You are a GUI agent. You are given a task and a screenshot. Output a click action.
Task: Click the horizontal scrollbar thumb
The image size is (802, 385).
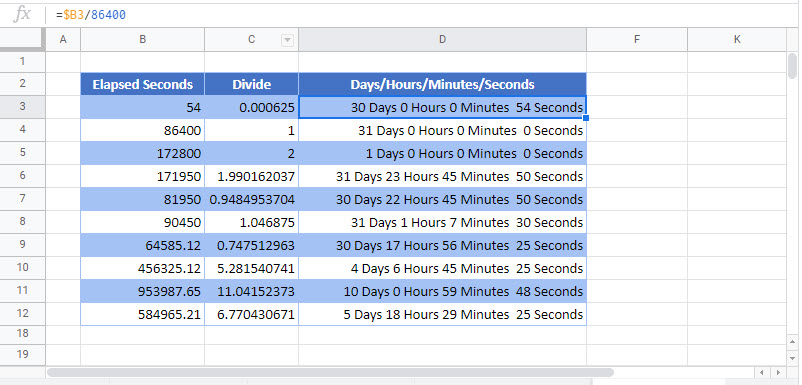pyautogui.click(x=330, y=372)
